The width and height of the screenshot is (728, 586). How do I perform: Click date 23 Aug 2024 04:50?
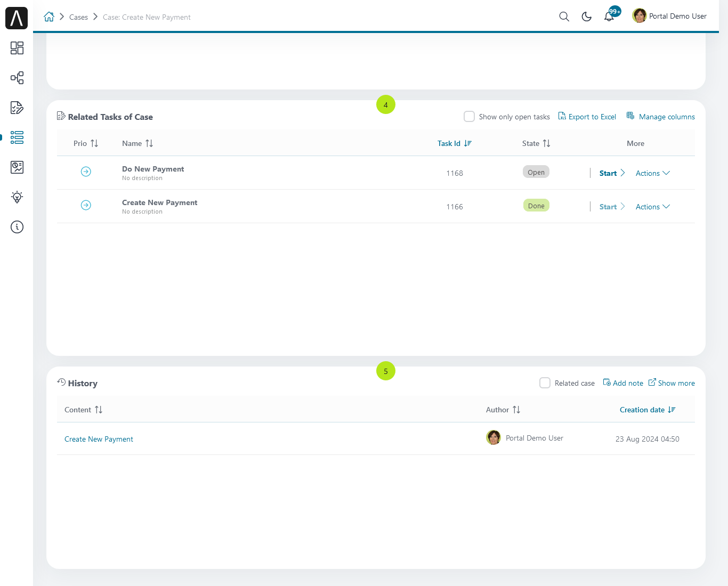648,439
